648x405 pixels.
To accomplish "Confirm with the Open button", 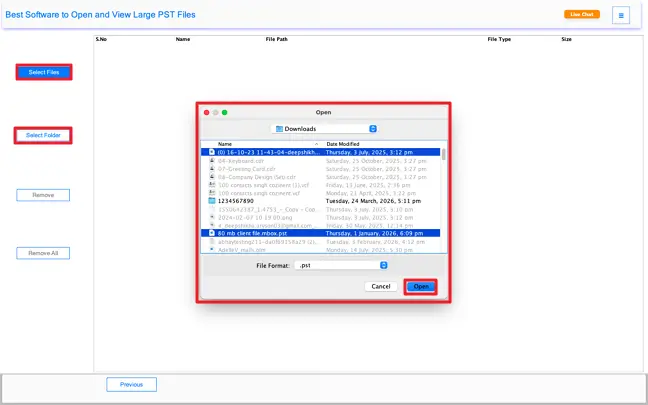I will tap(420, 286).
